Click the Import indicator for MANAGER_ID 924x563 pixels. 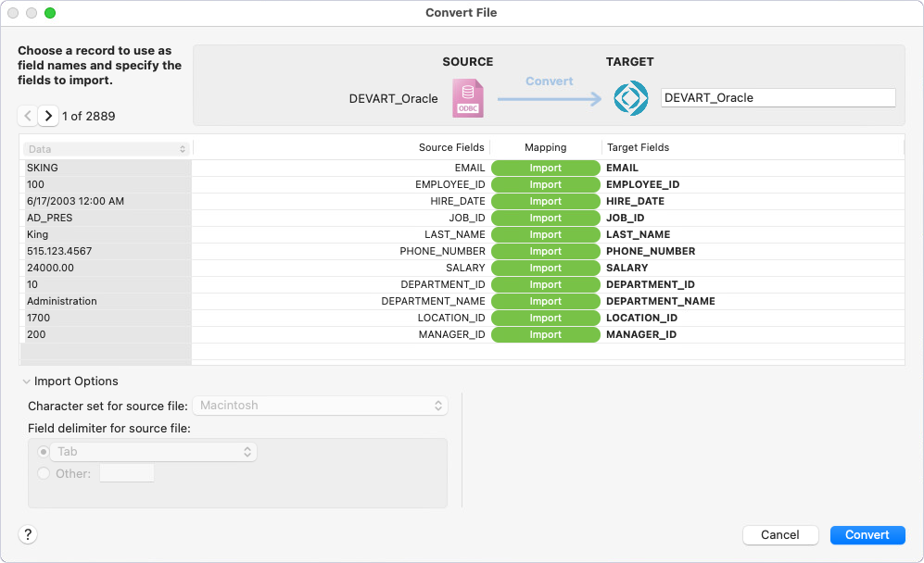545,334
